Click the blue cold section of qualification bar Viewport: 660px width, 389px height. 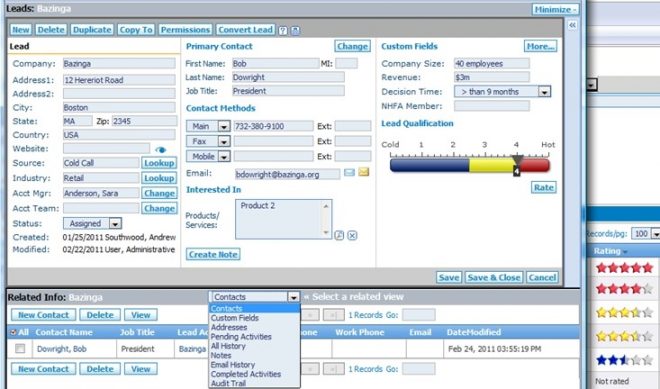(429, 165)
